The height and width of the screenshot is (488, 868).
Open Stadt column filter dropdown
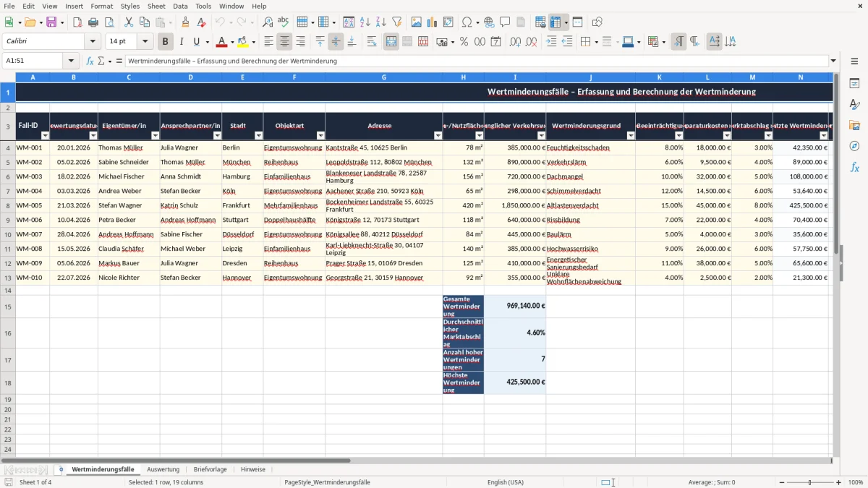[259, 135]
